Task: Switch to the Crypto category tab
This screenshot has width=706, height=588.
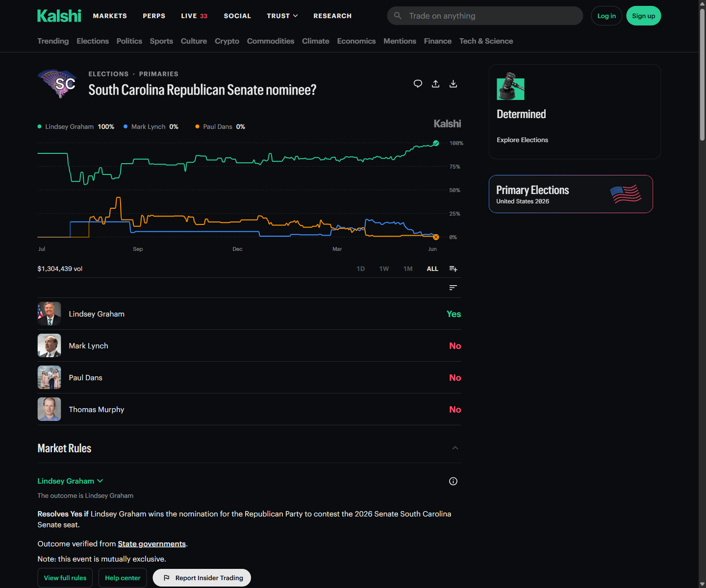Action: pyautogui.click(x=227, y=41)
